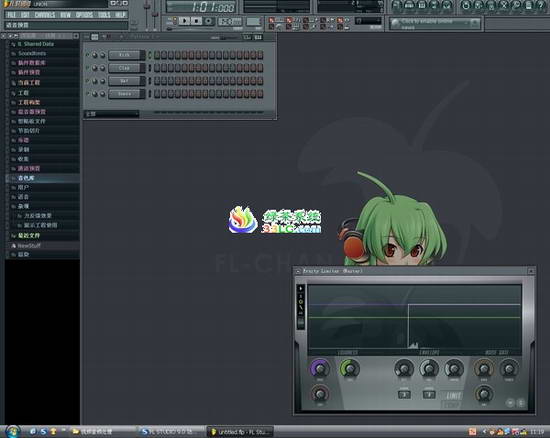Click the song position time display
Screen dimensions: 550x438
[201, 7]
